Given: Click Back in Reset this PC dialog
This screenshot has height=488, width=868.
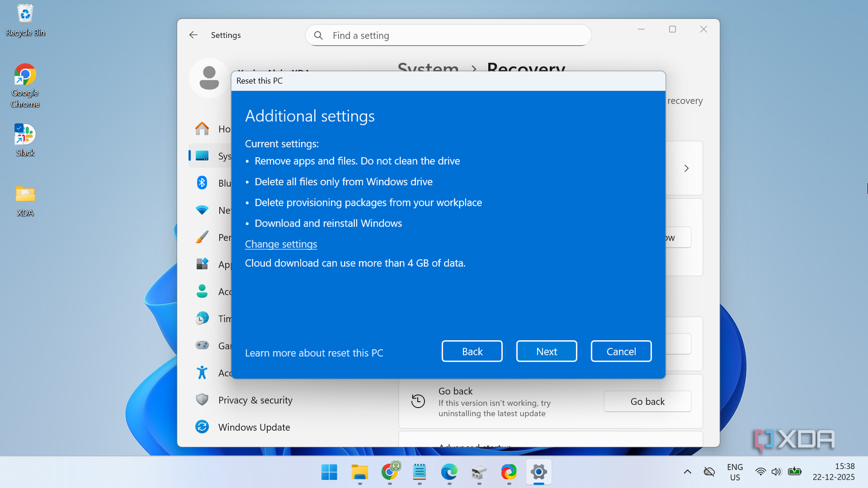Looking at the screenshot, I should click(472, 351).
